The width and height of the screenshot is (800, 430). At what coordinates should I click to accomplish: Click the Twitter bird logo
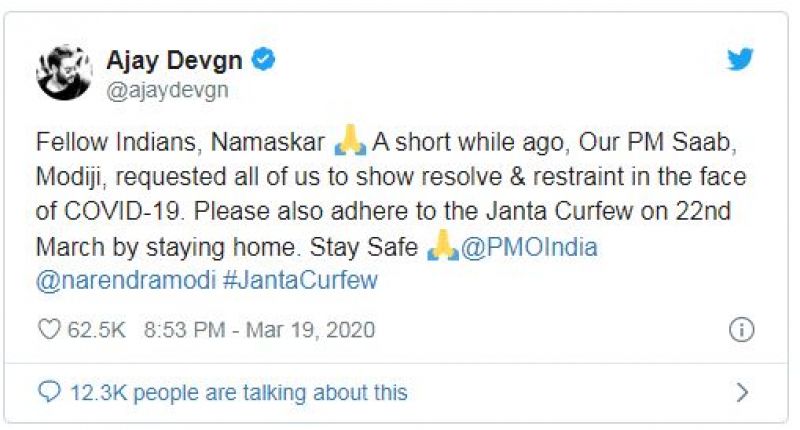pyautogui.click(x=740, y=60)
